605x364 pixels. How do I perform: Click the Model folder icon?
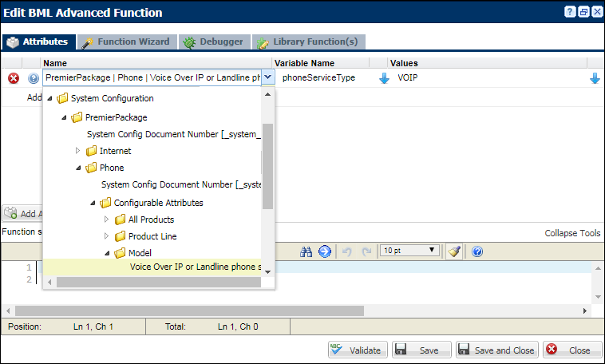(x=120, y=253)
